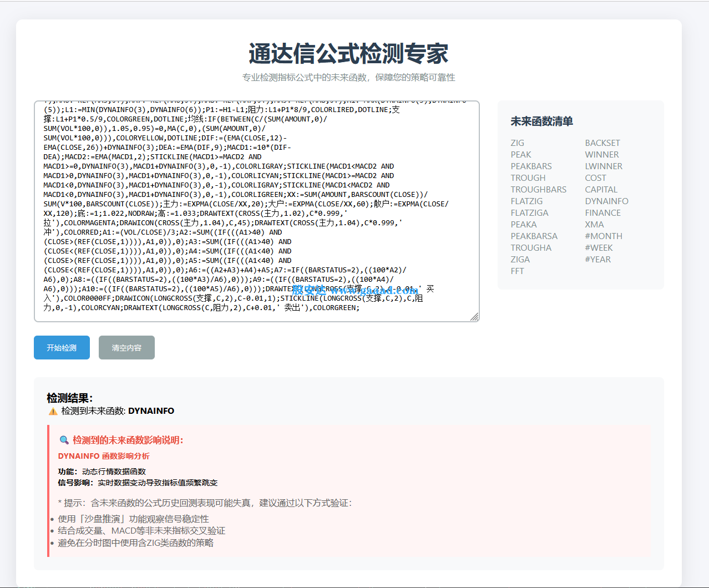Click the 清空内容 button
The image size is (709, 588).
point(126,348)
